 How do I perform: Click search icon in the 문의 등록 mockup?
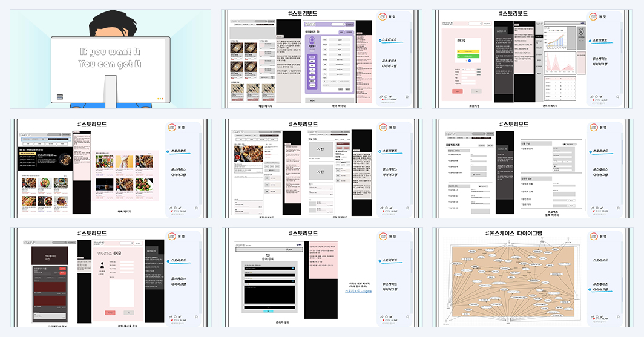[289, 249]
